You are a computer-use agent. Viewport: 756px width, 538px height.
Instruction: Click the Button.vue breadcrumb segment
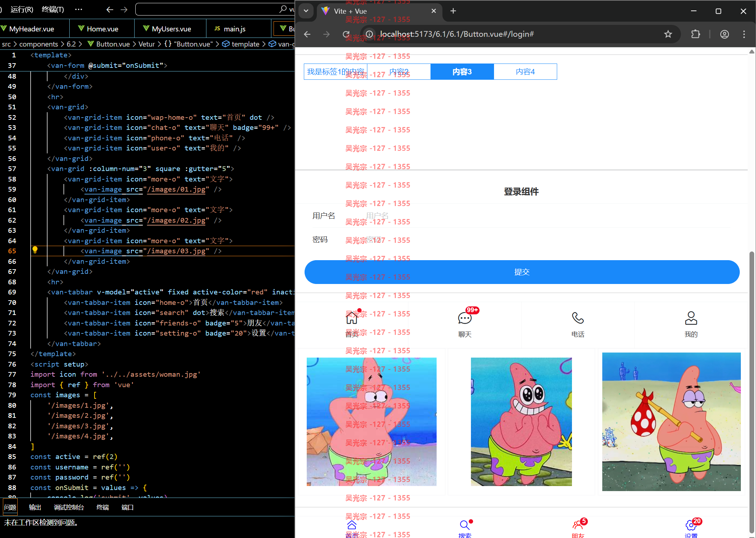click(113, 44)
